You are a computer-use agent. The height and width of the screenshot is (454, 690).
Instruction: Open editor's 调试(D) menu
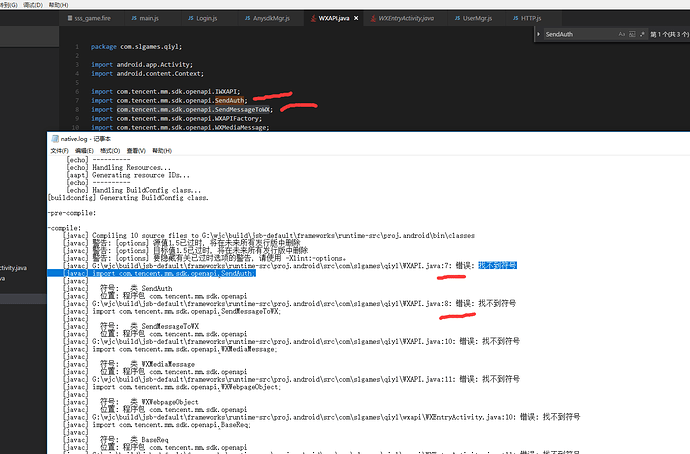tap(33, 5)
